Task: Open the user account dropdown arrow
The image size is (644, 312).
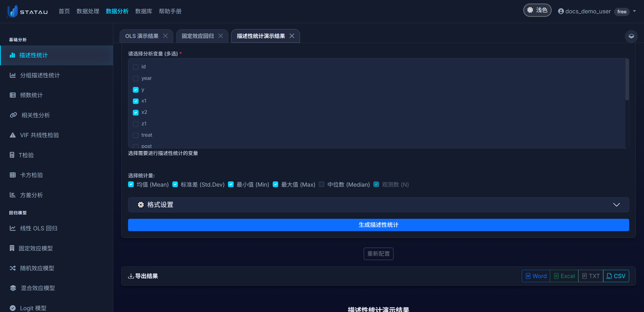Action: click(634, 11)
